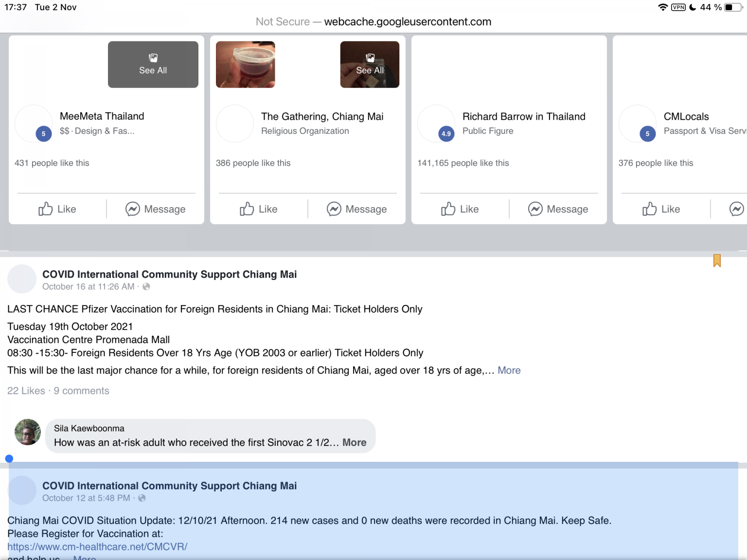This screenshot has height=560, width=747.
Task: Expand Sila Kaewboonma's comment with More
Action: [355, 442]
